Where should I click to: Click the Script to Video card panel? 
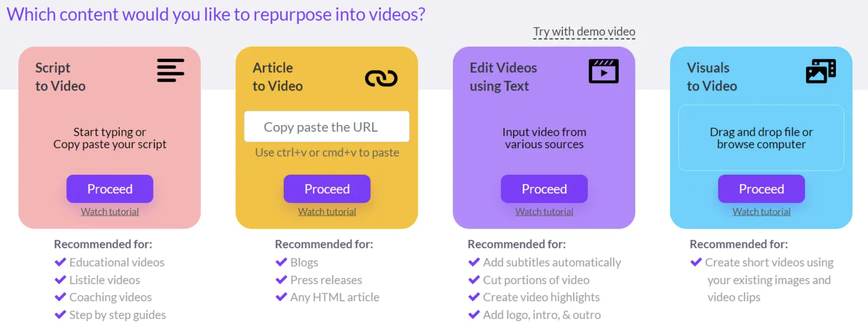111,141
